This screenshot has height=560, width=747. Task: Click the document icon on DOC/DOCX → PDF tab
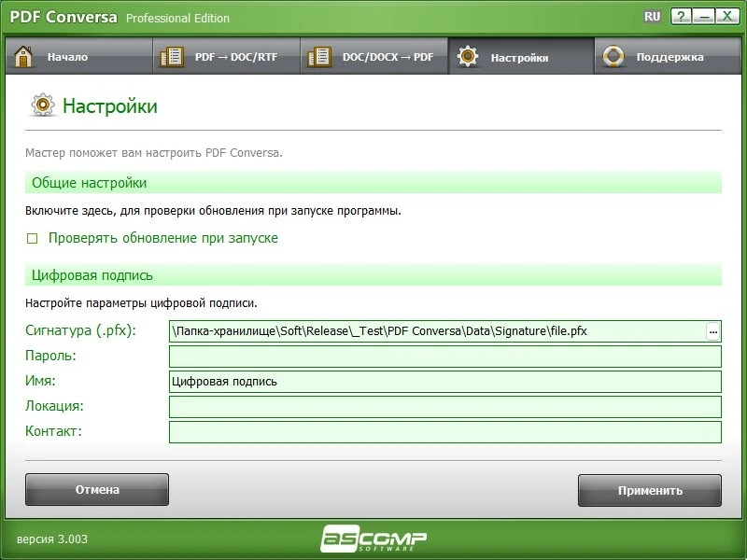click(319, 57)
